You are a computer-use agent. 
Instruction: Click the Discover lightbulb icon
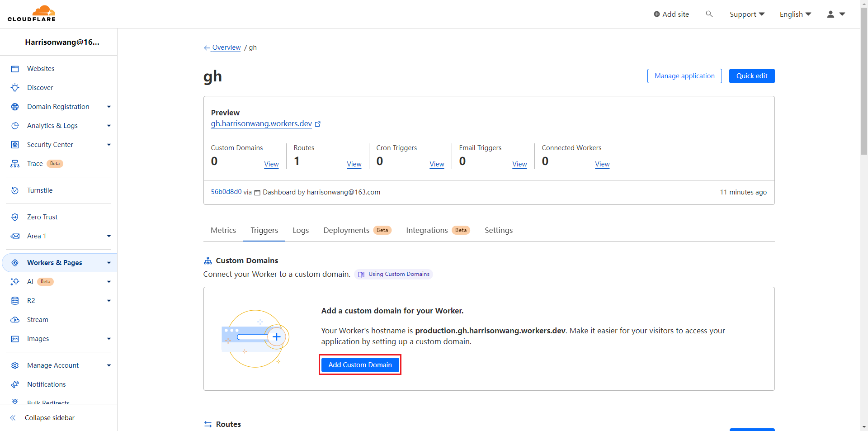[15, 88]
